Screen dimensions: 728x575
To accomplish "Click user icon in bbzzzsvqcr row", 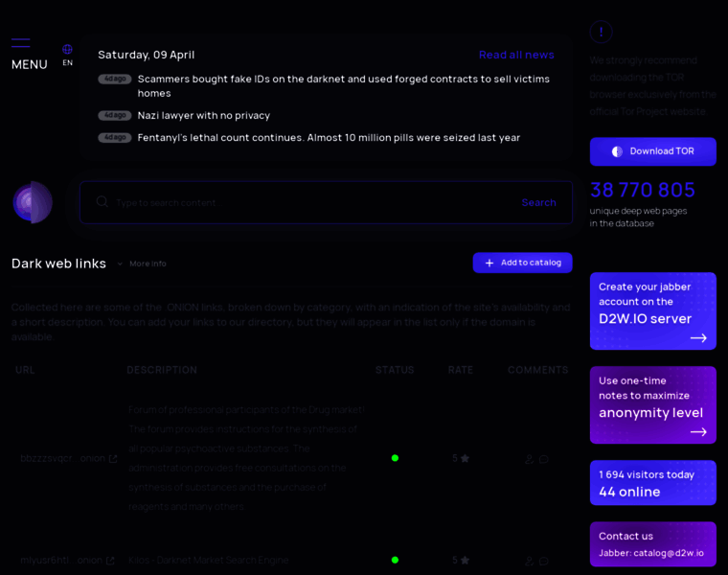I will (529, 459).
